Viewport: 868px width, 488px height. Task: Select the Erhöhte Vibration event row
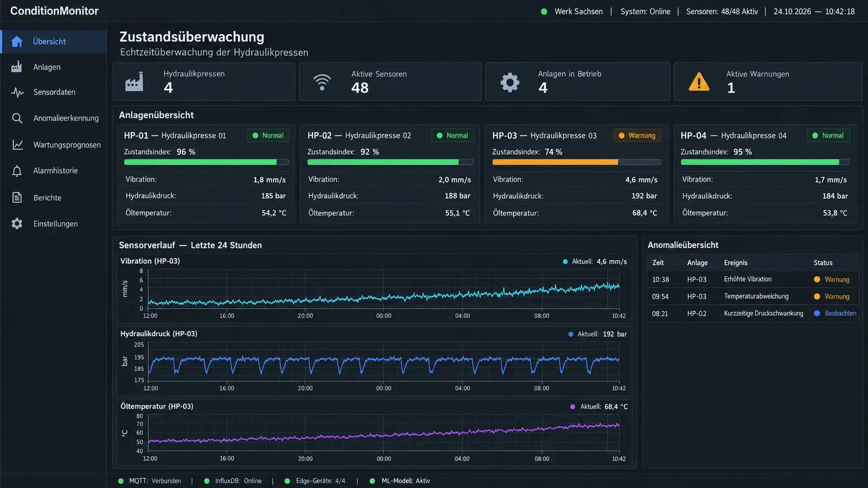pos(753,279)
